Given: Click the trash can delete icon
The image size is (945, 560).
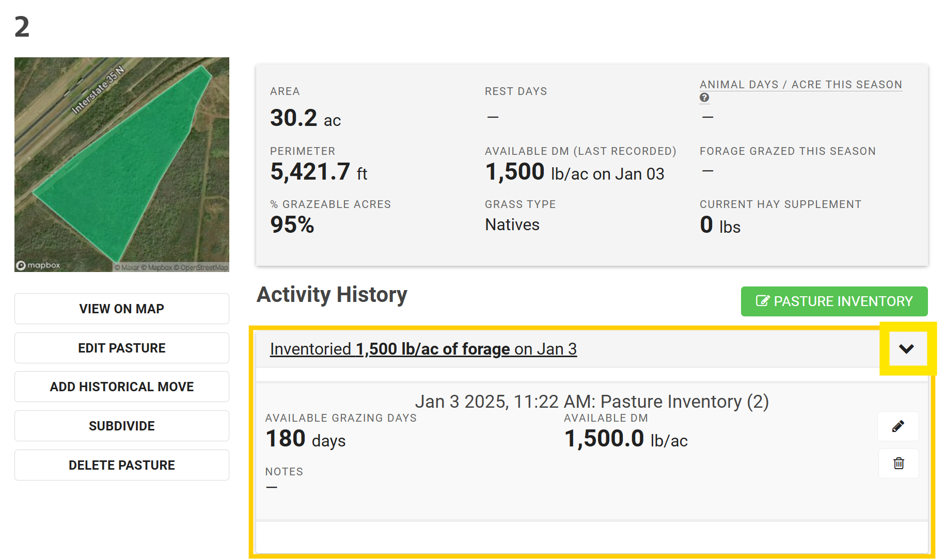Looking at the screenshot, I should (899, 463).
